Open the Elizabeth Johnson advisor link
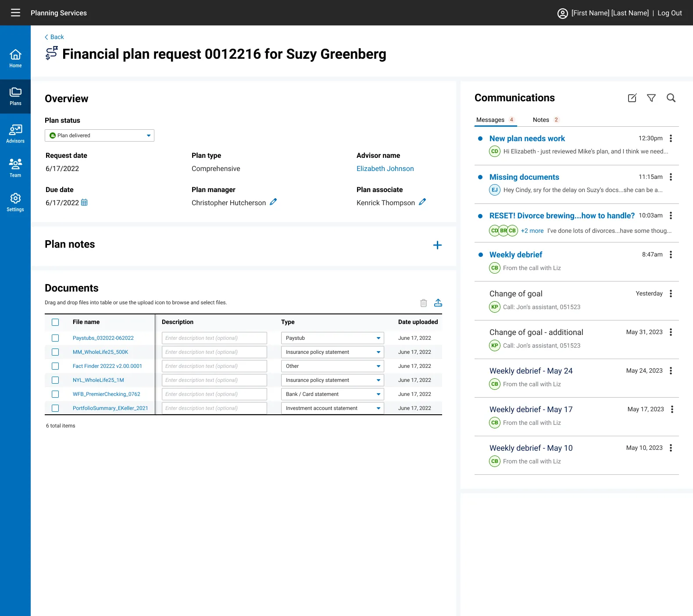Screen dimensions: 693x616 (x=385, y=169)
